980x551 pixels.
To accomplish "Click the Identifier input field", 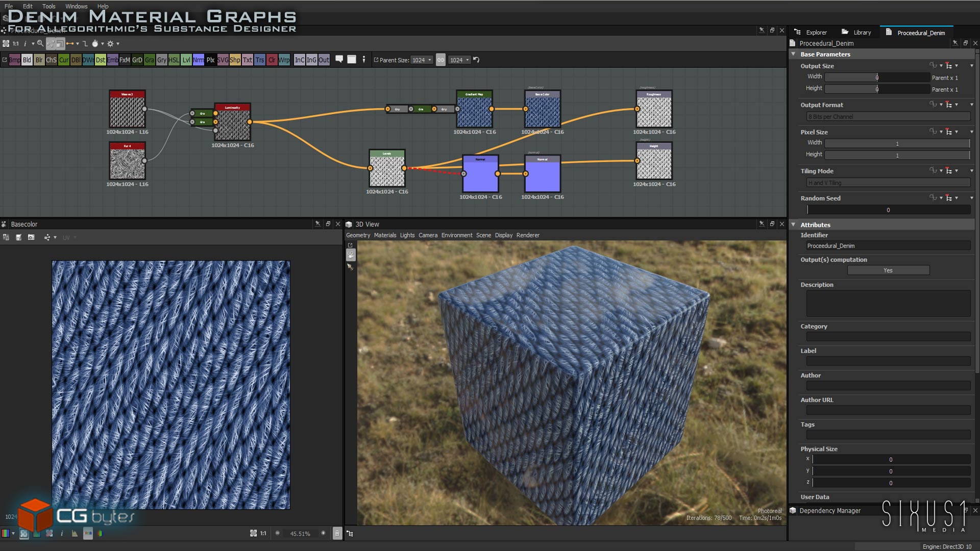I will [x=888, y=246].
